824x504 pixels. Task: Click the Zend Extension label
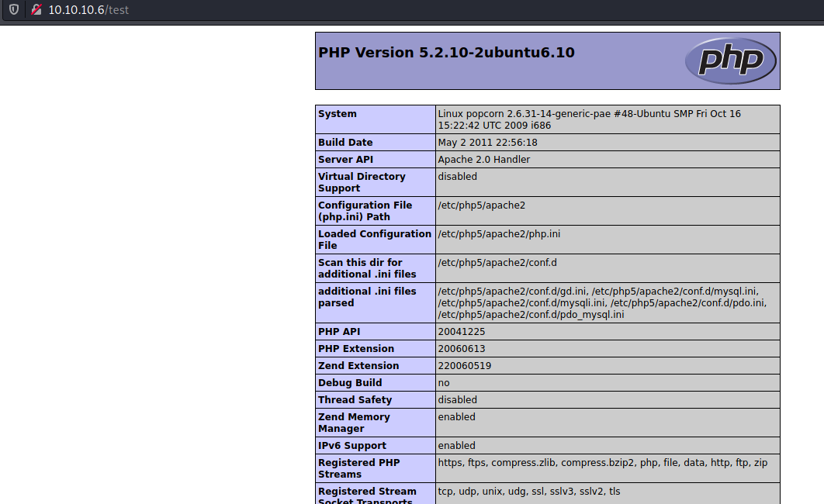(x=358, y=366)
